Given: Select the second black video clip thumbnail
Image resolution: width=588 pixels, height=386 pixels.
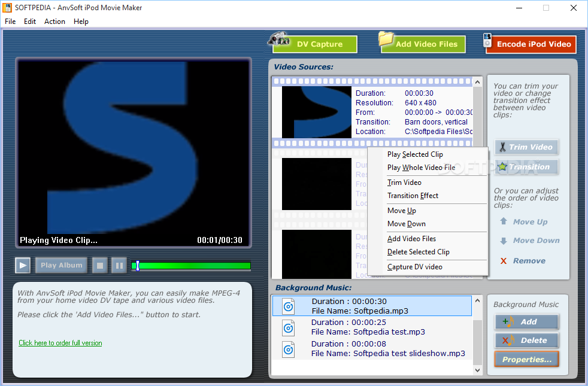Looking at the screenshot, I should pos(317,184).
